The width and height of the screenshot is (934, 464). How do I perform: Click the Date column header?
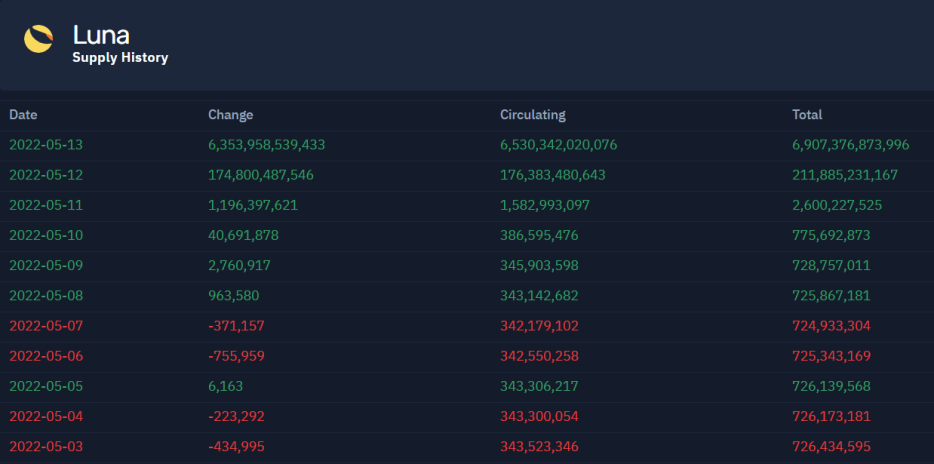tap(23, 115)
